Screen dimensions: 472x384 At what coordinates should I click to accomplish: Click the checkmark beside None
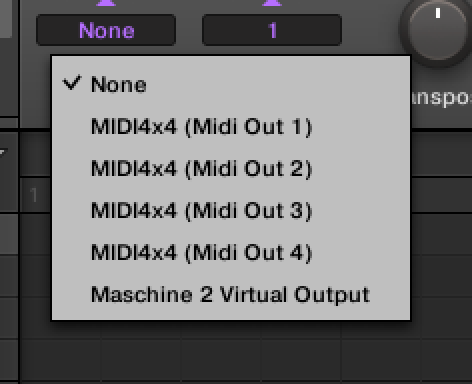[x=72, y=83]
